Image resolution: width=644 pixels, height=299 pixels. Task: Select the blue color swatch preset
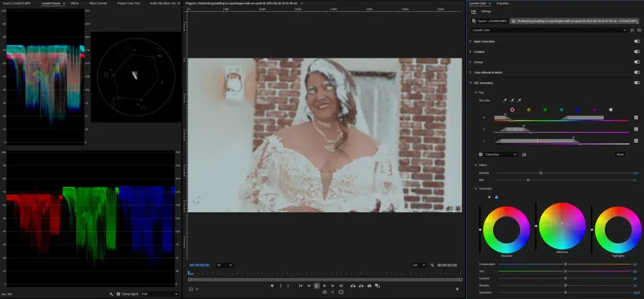point(578,109)
